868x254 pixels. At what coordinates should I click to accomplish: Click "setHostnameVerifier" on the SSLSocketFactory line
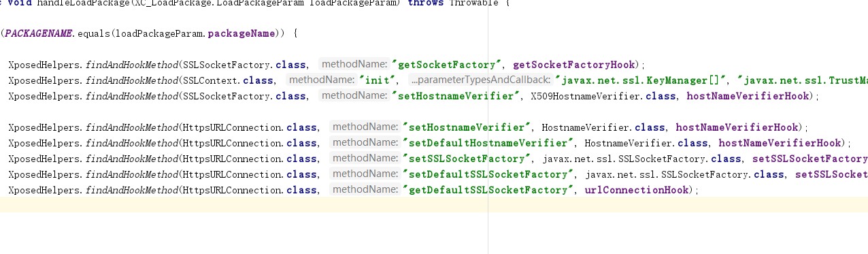click(455, 96)
